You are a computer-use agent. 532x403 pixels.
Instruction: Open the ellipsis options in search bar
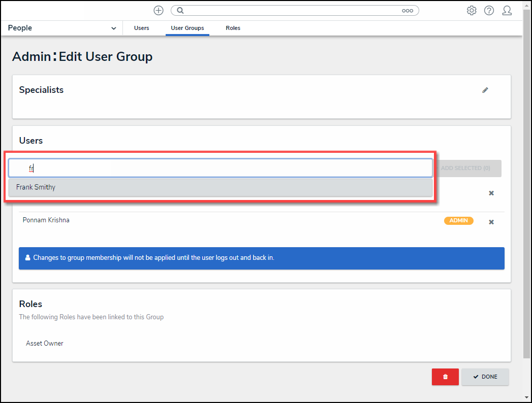407,11
